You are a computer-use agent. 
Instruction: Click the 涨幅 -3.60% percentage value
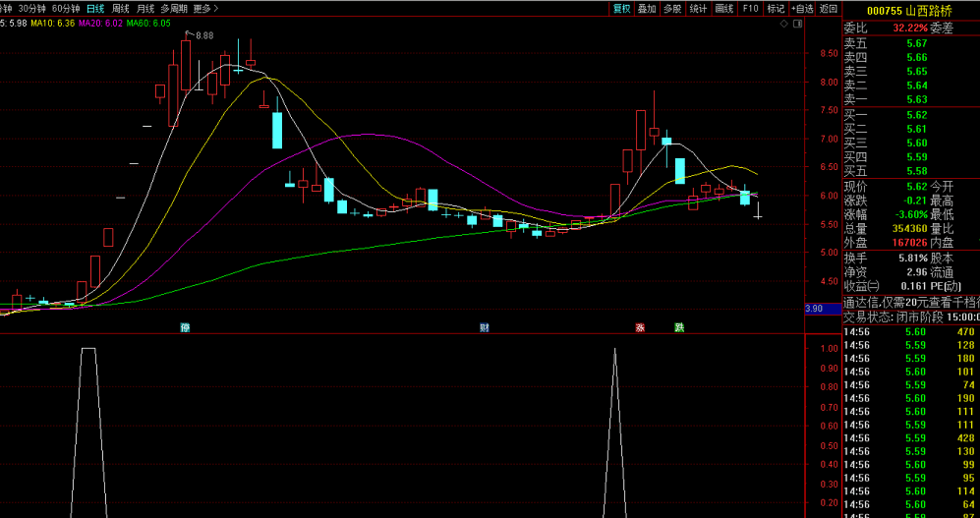(x=910, y=214)
